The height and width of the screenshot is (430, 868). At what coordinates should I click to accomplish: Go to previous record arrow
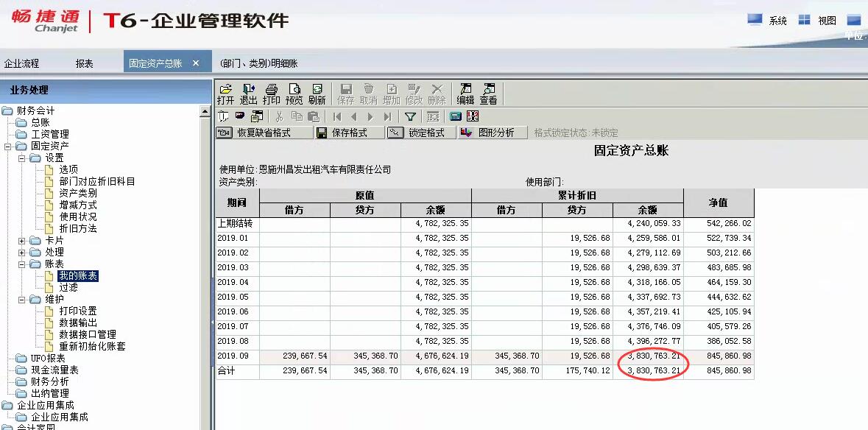click(353, 117)
